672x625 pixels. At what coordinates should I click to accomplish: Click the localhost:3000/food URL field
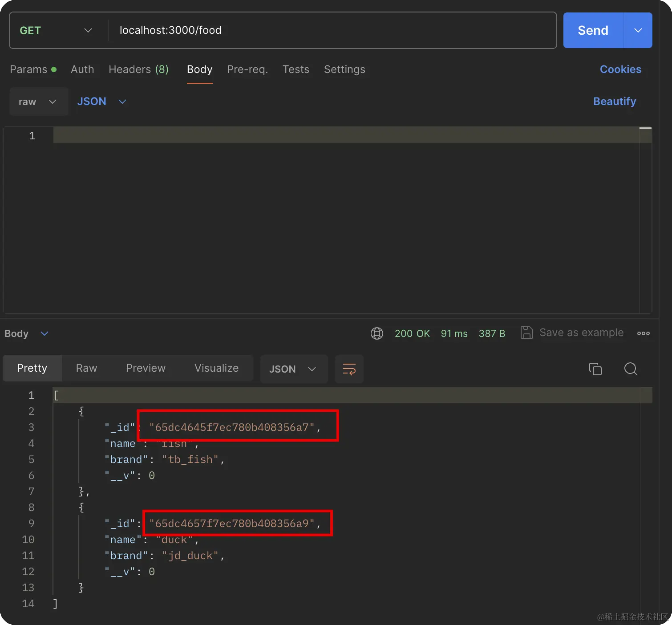click(x=332, y=30)
